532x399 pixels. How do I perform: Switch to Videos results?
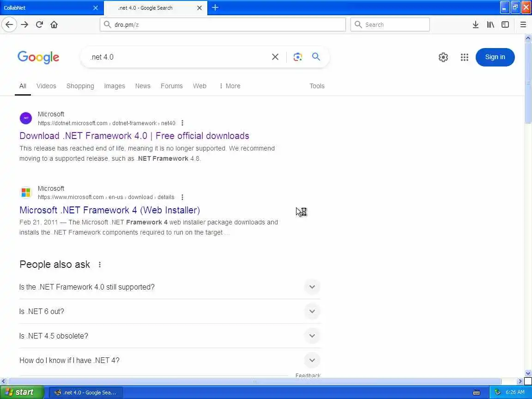pos(46,86)
